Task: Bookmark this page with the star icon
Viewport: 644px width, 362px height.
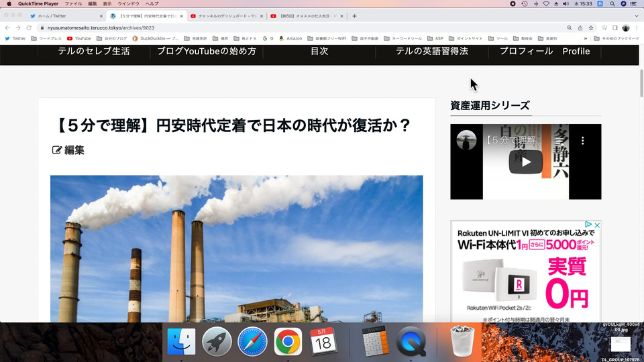Action: coord(591,28)
